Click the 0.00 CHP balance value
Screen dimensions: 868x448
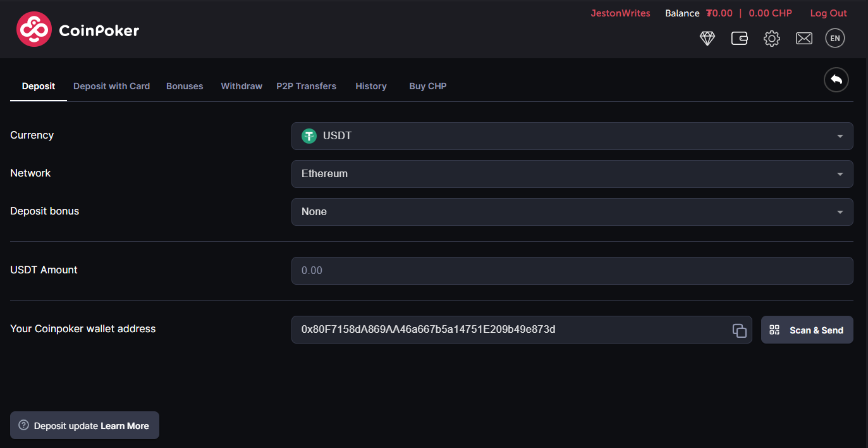770,13
